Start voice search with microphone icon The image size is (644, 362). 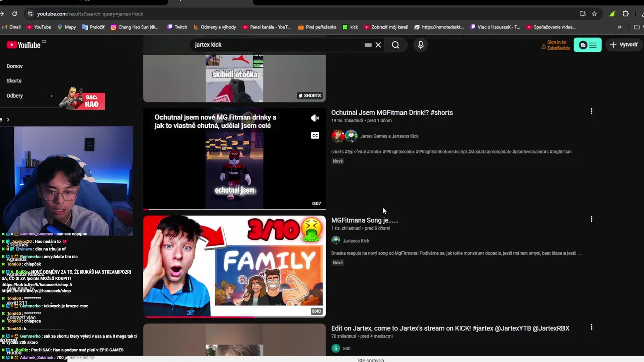(x=421, y=45)
